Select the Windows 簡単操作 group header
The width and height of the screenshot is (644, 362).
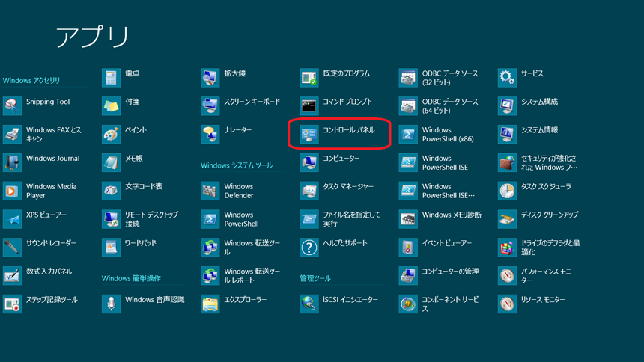131,278
